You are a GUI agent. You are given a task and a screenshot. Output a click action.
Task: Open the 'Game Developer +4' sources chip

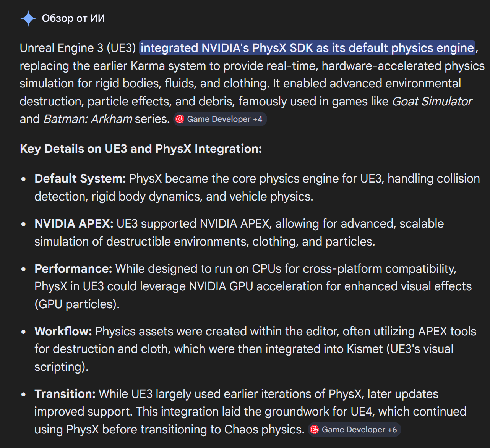click(220, 119)
